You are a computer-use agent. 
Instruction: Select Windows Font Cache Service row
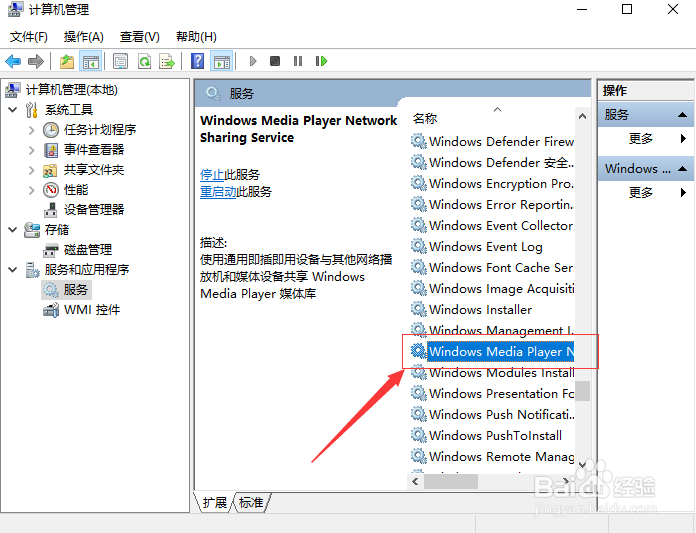tap(492, 268)
